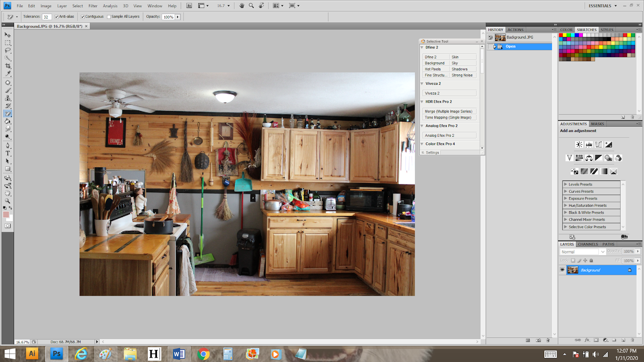Open the Filter menu
Viewport: 644px width, 362px height.
tap(93, 6)
